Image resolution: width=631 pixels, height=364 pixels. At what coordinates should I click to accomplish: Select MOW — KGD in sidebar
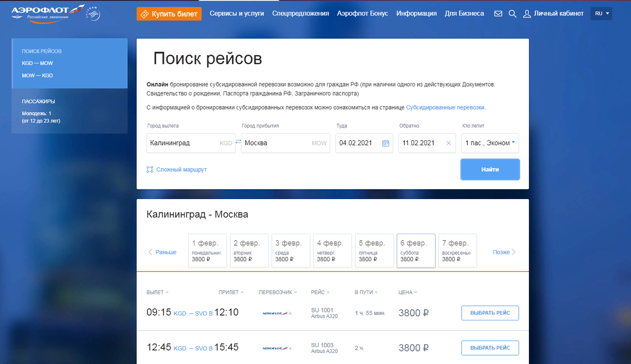tap(37, 75)
